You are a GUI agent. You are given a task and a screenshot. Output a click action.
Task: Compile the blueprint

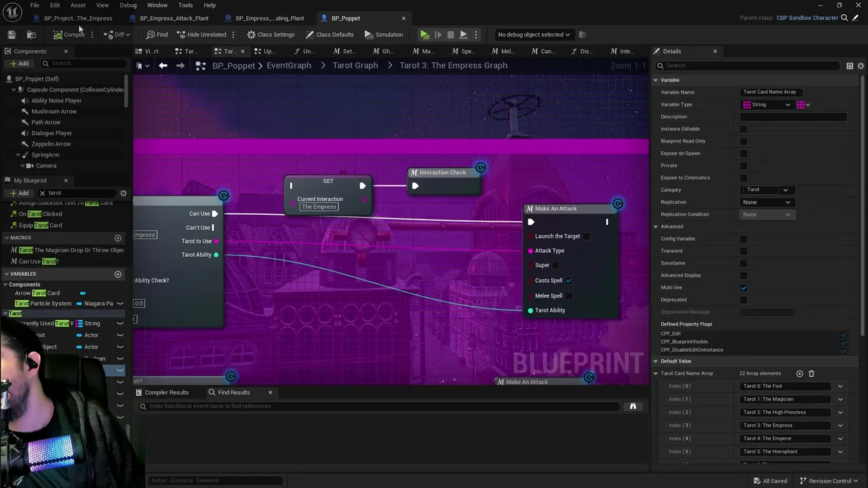tap(69, 35)
